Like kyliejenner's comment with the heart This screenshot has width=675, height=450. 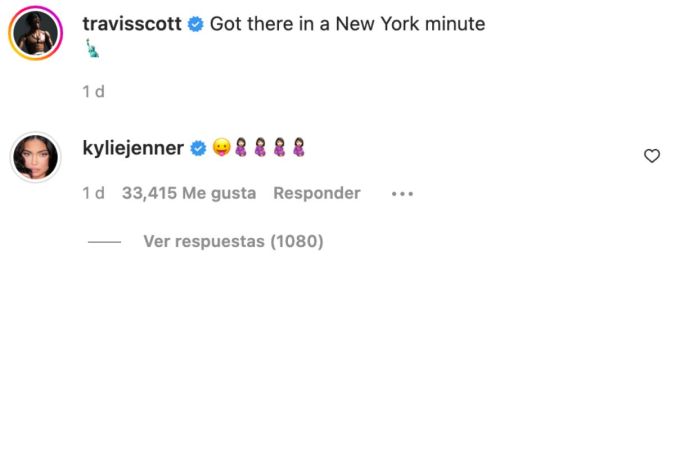click(651, 156)
